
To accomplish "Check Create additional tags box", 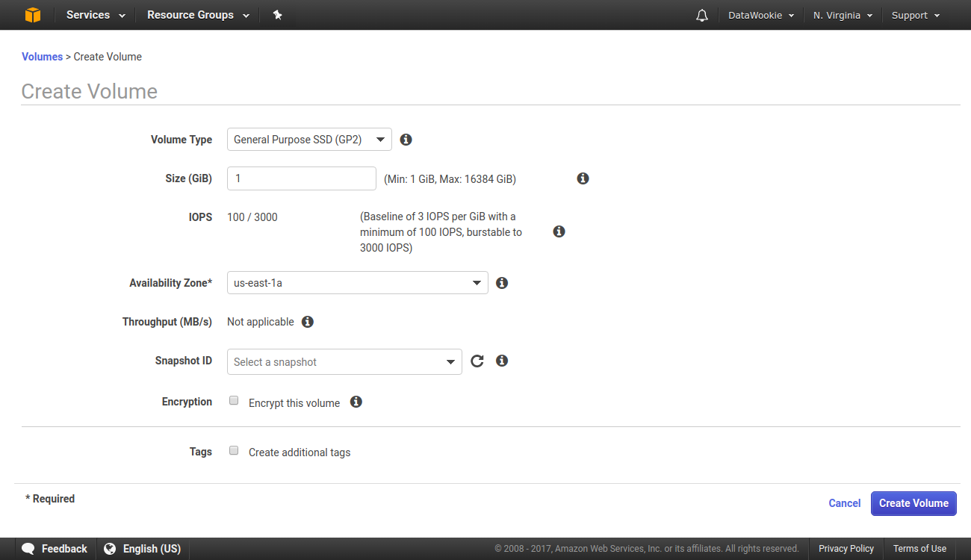I will click(x=234, y=451).
